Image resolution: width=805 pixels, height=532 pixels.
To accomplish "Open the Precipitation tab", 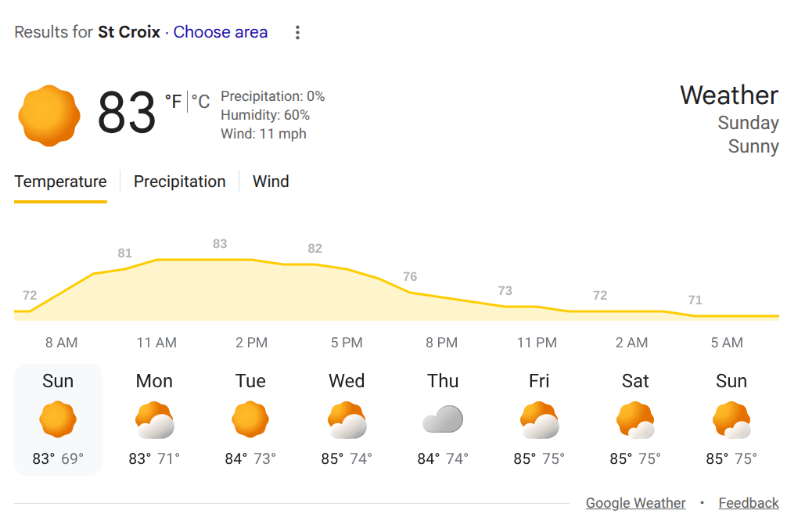I will coord(179,182).
